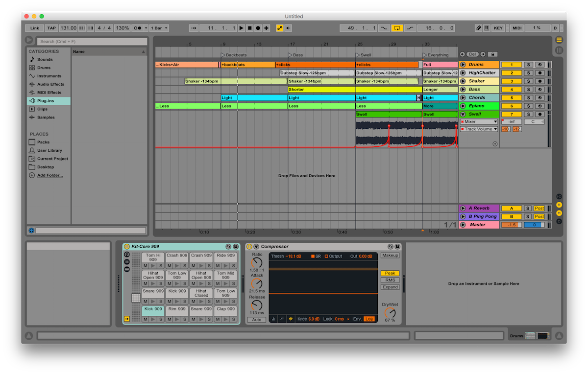Unfold the Bass track

click(463, 90)
